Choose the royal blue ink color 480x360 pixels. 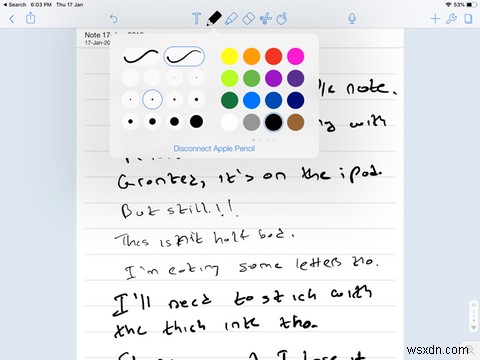[x=273, y=100]
